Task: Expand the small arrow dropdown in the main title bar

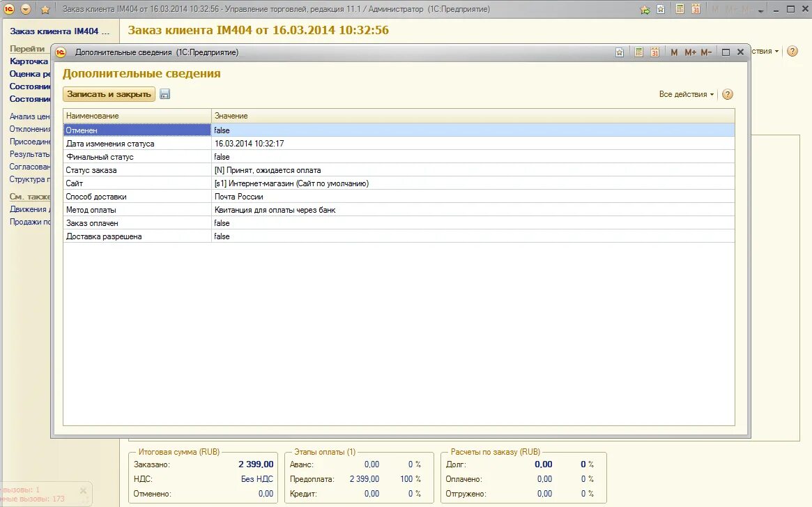Action: [760, 10]
